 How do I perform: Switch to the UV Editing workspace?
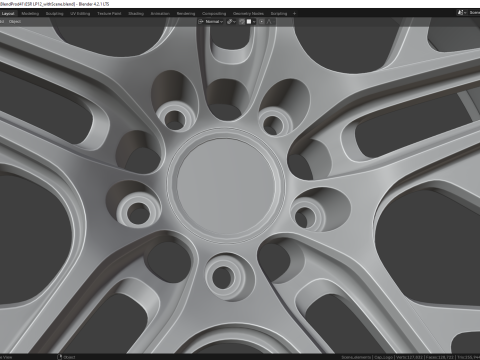80,14
